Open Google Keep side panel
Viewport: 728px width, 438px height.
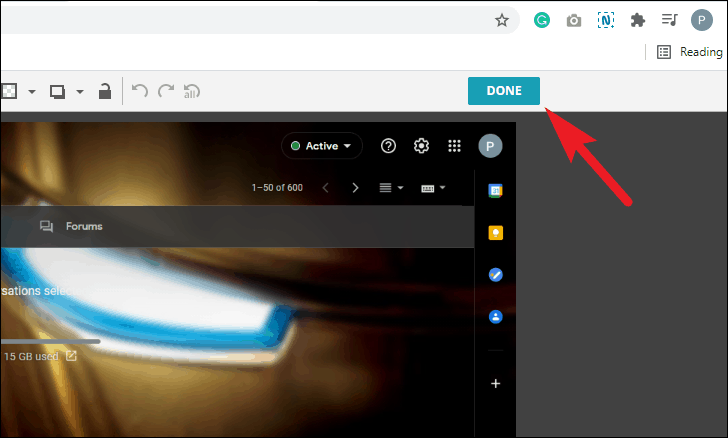click(x=495, y=233)
